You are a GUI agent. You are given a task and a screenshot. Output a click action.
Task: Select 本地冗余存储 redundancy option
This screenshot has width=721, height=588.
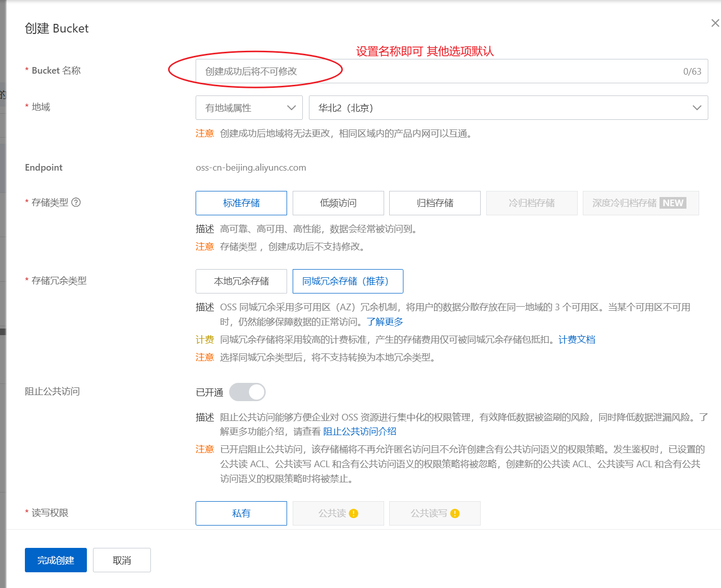point(241,281)
